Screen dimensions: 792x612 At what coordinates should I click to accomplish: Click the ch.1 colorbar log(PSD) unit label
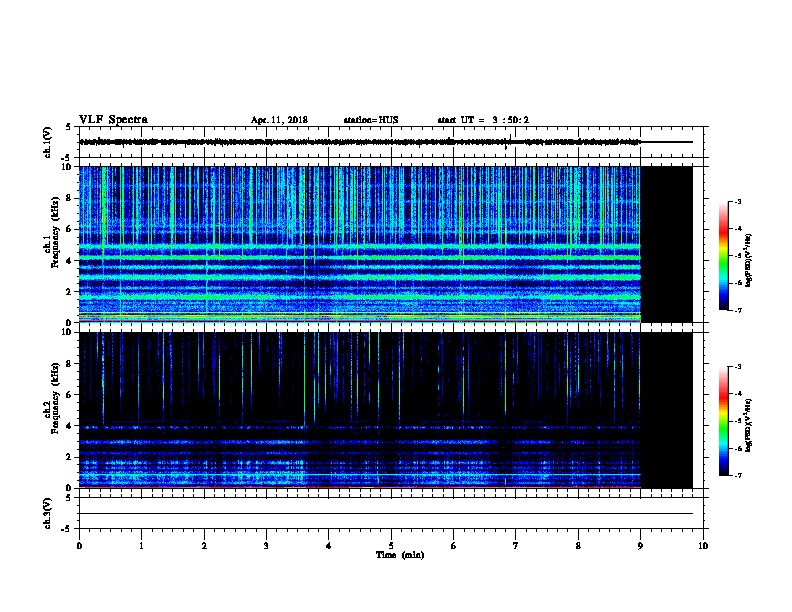tap(749, 261)
